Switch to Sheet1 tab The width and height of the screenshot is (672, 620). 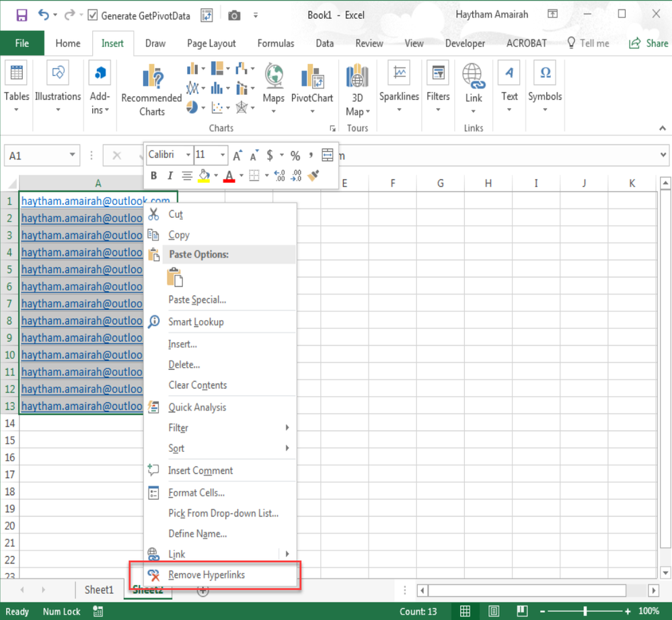[99, 590]
